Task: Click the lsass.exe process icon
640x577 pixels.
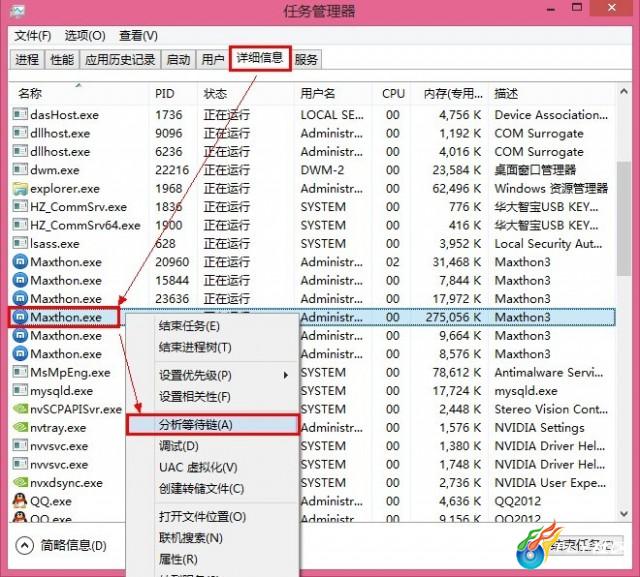Action: tap(20, 244)
